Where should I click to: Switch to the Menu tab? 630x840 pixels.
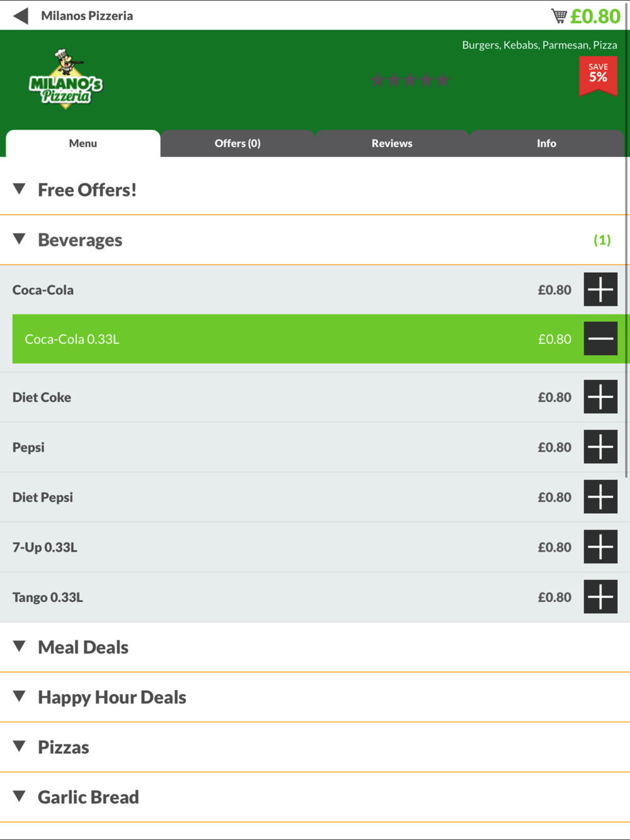pyautogui.click(x=83, y=144)
